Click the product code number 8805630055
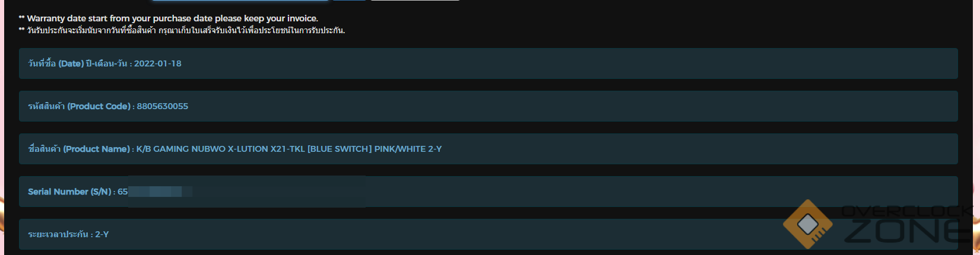The height and width of the screenshot is (255, 980). coord(162,106)
